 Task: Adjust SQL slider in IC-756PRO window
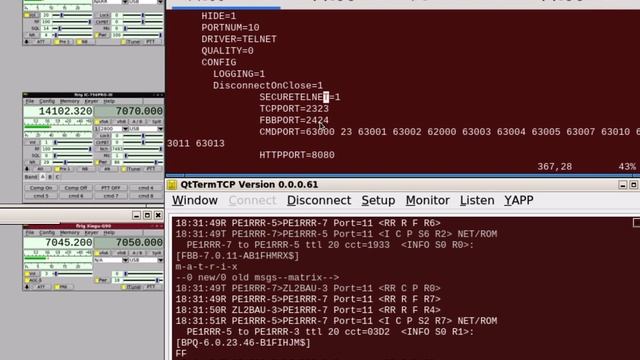tap(73, 156)
